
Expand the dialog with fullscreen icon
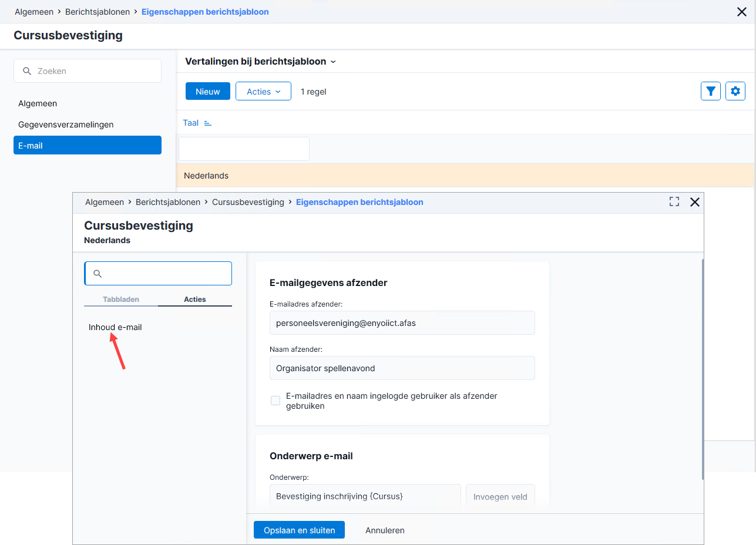674,202
